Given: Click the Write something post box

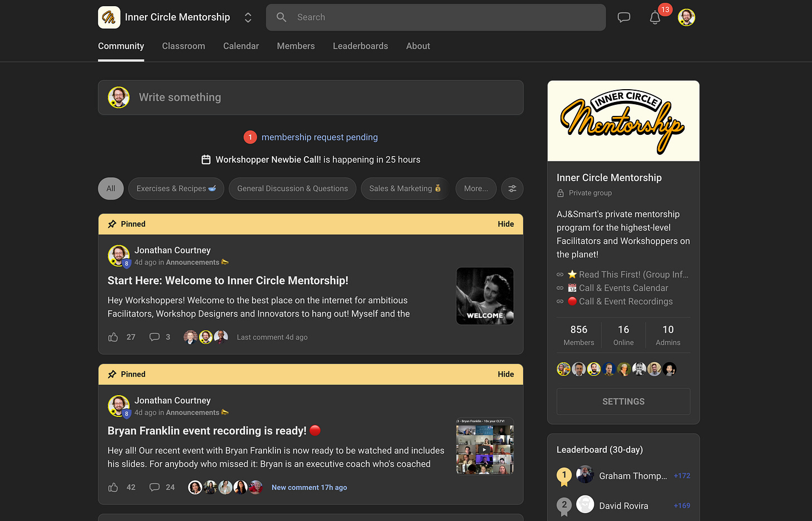Looking at the screenshot, I should click(311, 98).
